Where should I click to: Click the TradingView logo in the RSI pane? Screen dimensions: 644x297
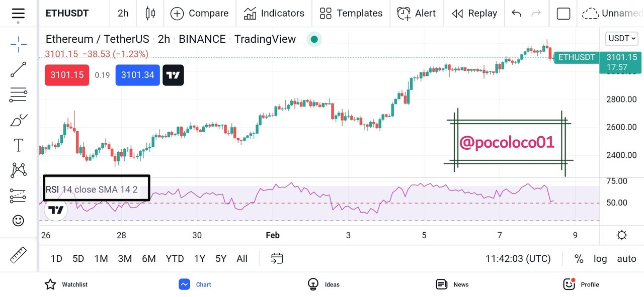(x=56, y=210)
